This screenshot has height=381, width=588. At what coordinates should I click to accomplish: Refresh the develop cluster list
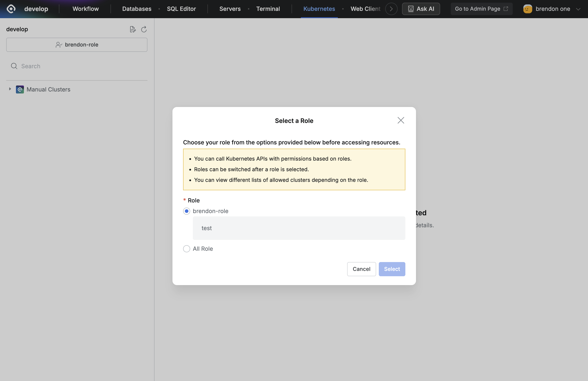[x=144, y=29]
